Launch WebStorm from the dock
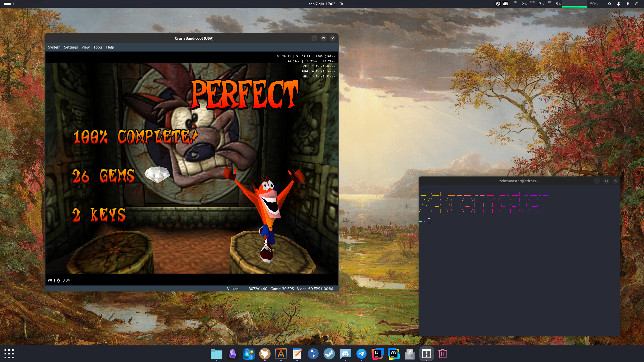The image size is (644, 362). click(x=393, y=354)
